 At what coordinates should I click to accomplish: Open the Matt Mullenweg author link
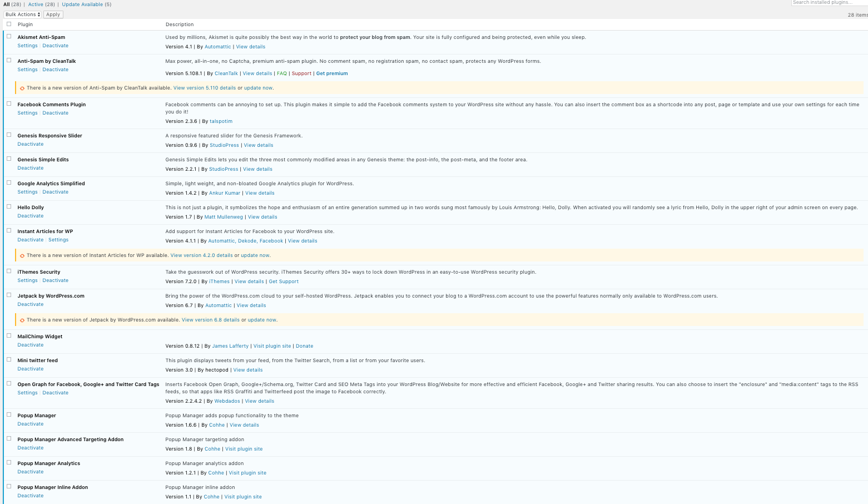point(224,217)
